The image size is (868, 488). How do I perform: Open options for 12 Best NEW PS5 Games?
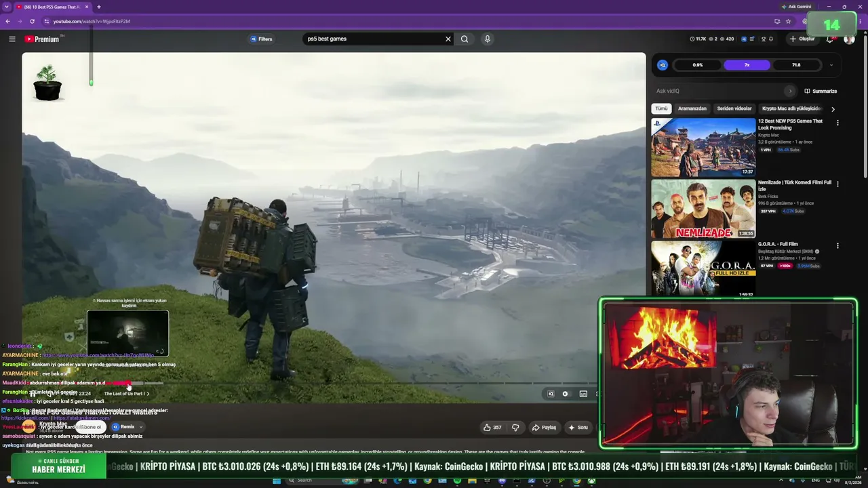837,123
